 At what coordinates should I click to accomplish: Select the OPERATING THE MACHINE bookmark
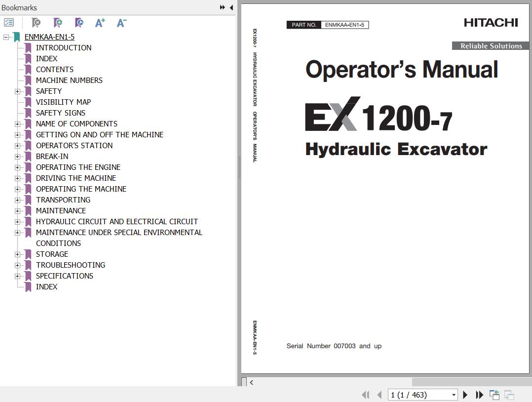click(x=81, y=189)
